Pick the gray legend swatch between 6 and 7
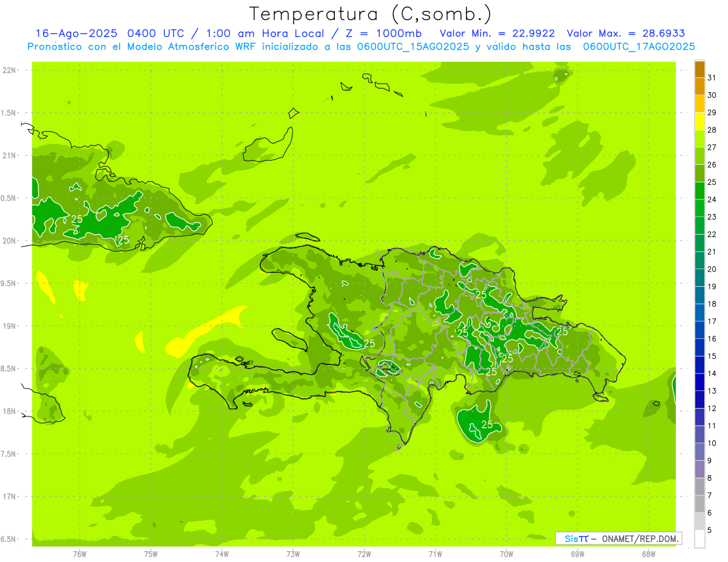Viewport: 728px width, 562px height. [x=699, y=504]
